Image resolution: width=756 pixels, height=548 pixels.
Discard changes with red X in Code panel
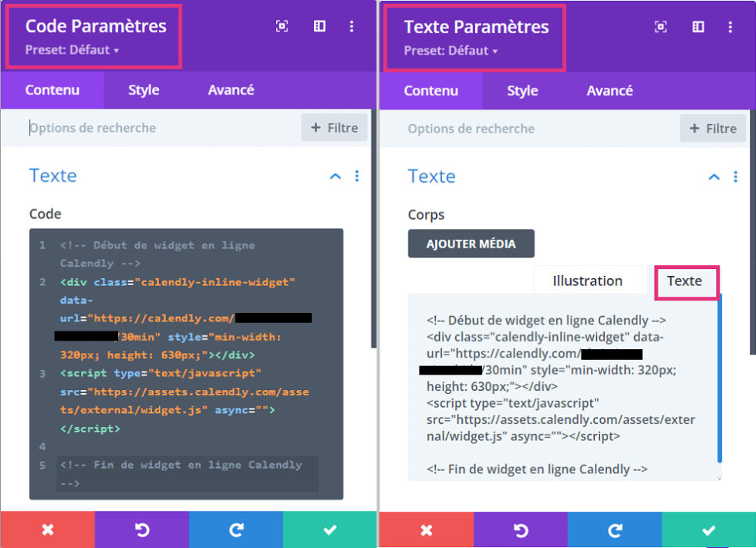(48, 530)
